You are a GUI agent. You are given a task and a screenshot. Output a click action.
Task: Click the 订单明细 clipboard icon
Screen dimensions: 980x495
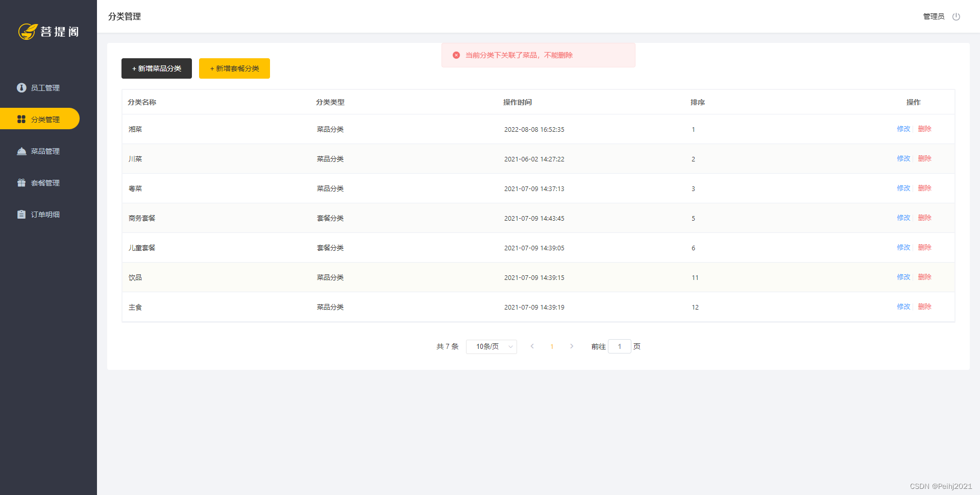pos(21,215)
